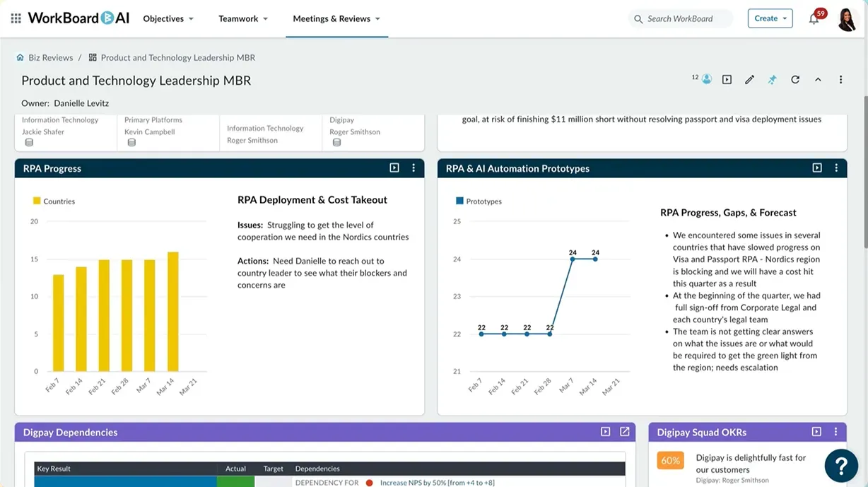Click the Feb 7 bar in Countries chart
Screen dimensions: 868x487
(58, 323)
